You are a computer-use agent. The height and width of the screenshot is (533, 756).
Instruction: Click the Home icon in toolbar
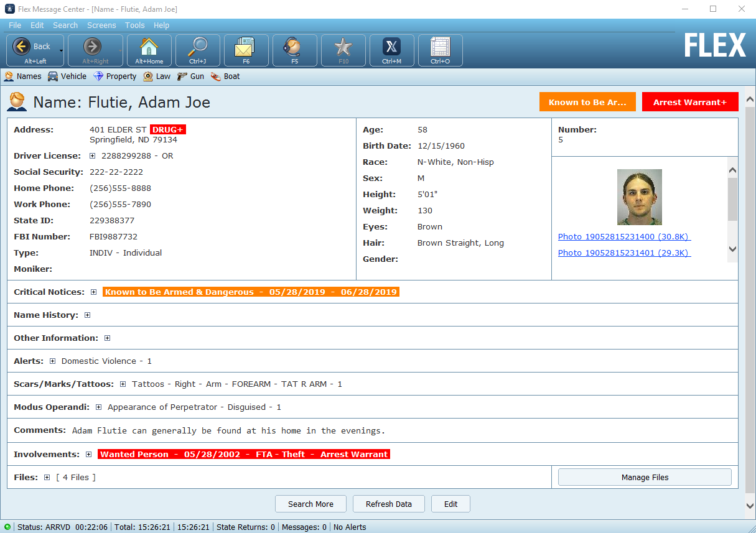149,50
